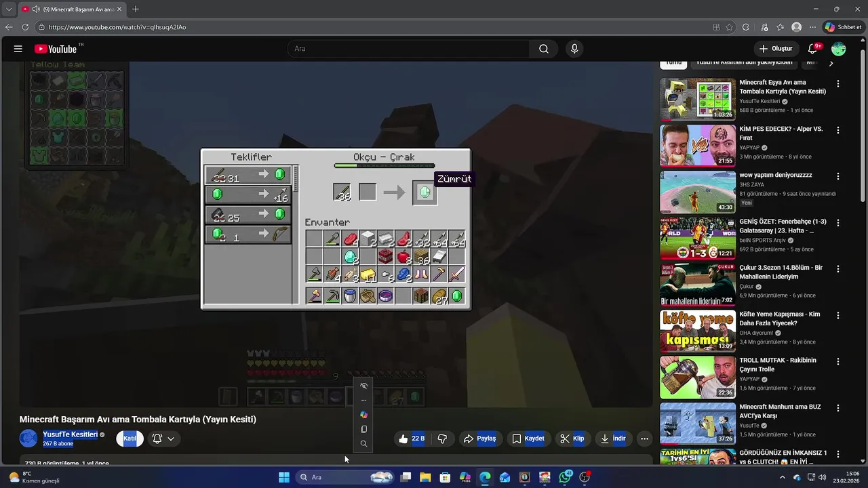Open the Sohbet et Copilot chat button

pos(844,27)
